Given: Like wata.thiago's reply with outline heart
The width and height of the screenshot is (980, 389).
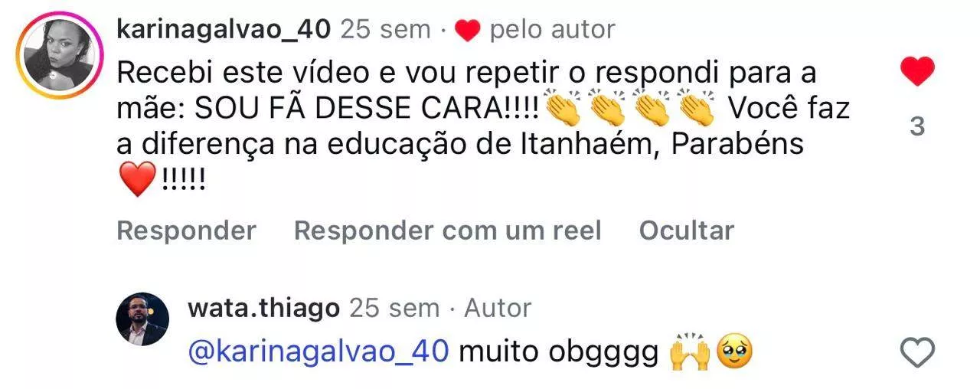Looking at the screenshot, I should pos(916,351).
